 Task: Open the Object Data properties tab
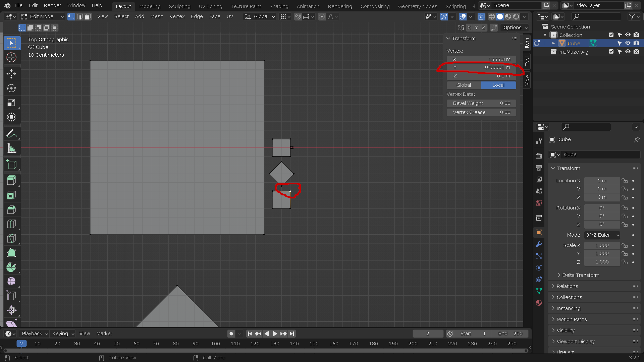pos(539,291)
